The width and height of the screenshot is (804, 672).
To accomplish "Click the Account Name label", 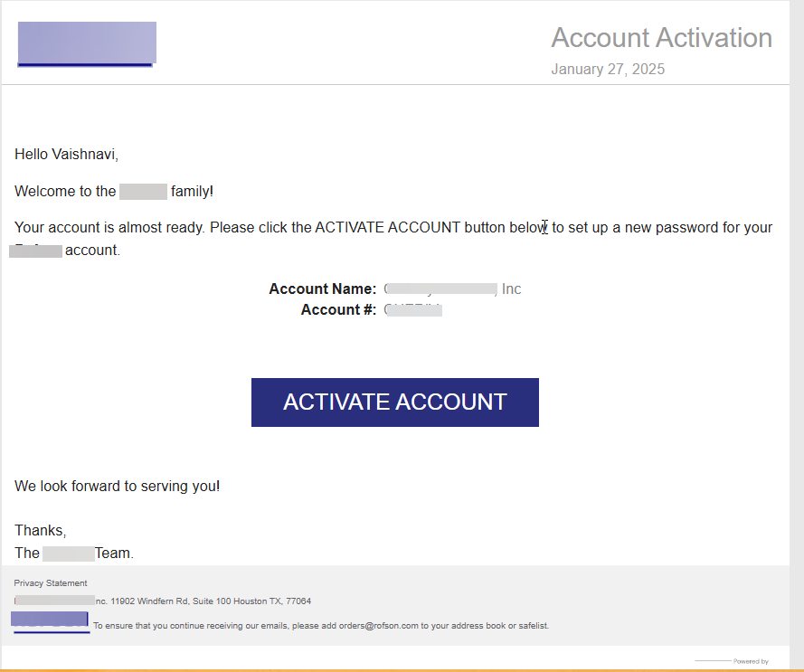I will pos(322,289).
